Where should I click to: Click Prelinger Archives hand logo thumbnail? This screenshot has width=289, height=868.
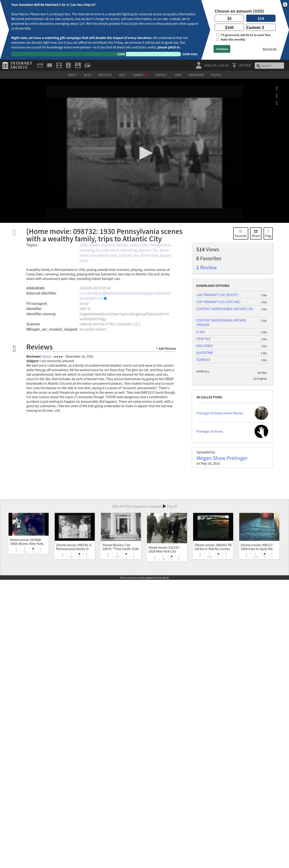click(x=261, y=431)
